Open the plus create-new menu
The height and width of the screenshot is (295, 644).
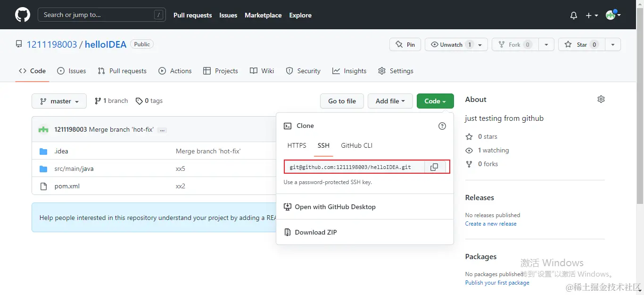592,16
